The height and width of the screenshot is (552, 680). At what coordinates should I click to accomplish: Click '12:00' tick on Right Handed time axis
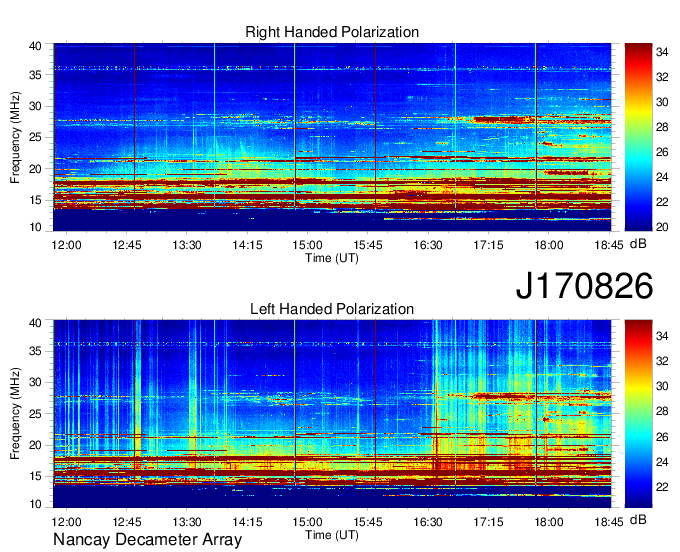coord(66,245)
